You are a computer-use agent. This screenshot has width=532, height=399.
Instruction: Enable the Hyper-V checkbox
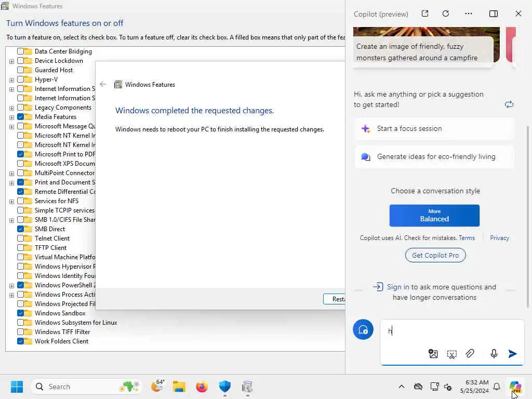[x=20, y=79]
